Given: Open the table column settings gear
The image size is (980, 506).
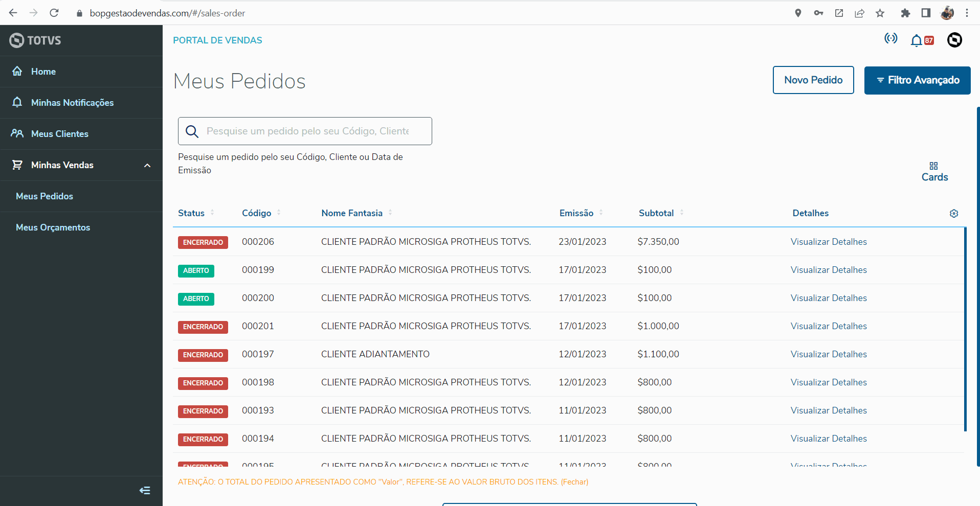Looking at the screenshot, I should (x=954, y=214).
